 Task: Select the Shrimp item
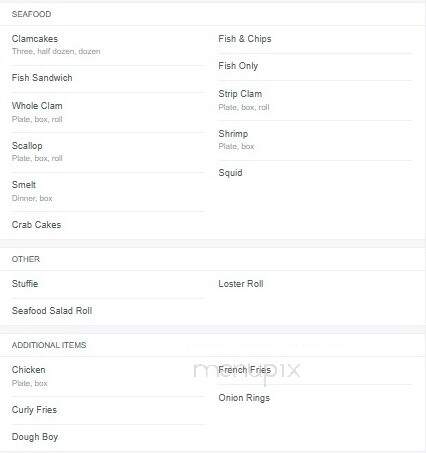coord(233,134)
